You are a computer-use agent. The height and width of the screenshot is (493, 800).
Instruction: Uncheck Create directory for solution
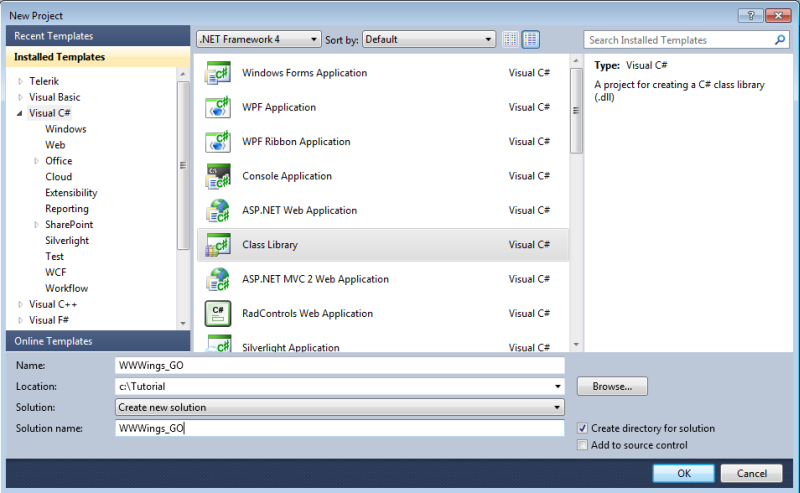coord(583,428)
